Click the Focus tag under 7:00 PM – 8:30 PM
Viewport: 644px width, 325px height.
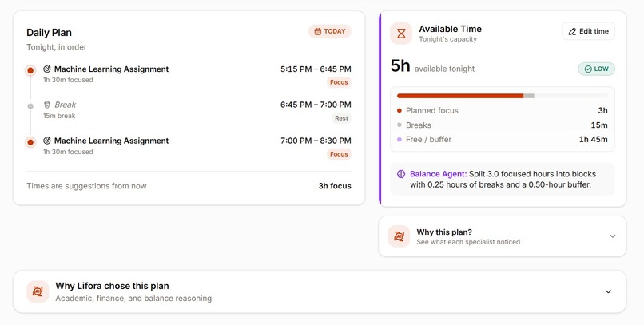pos(339,154)
